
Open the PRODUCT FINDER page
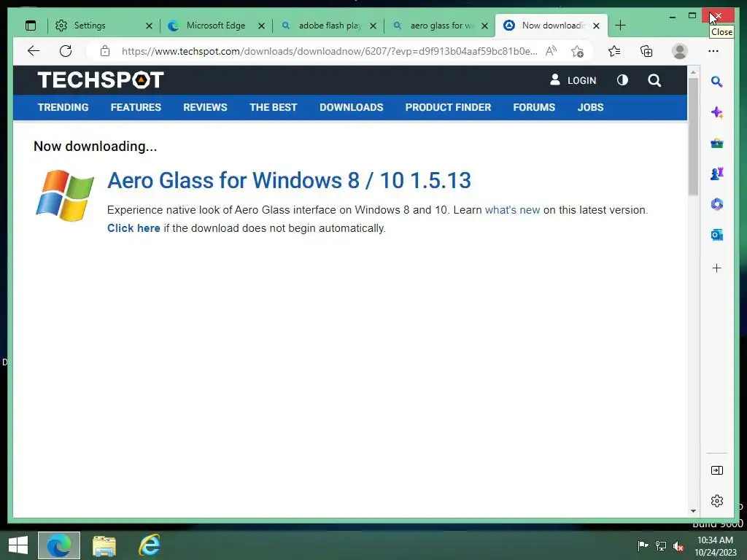pos(449,107)
